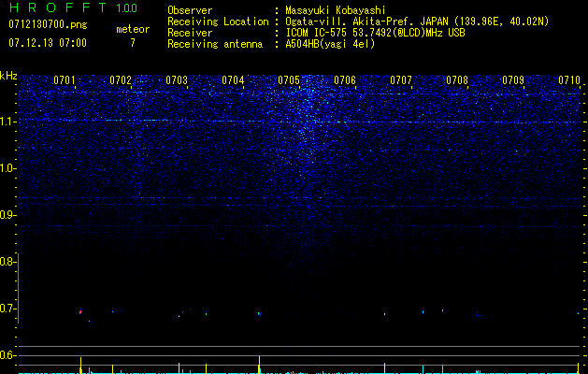Click the 0.7 frequency axis label

[7, 309]
